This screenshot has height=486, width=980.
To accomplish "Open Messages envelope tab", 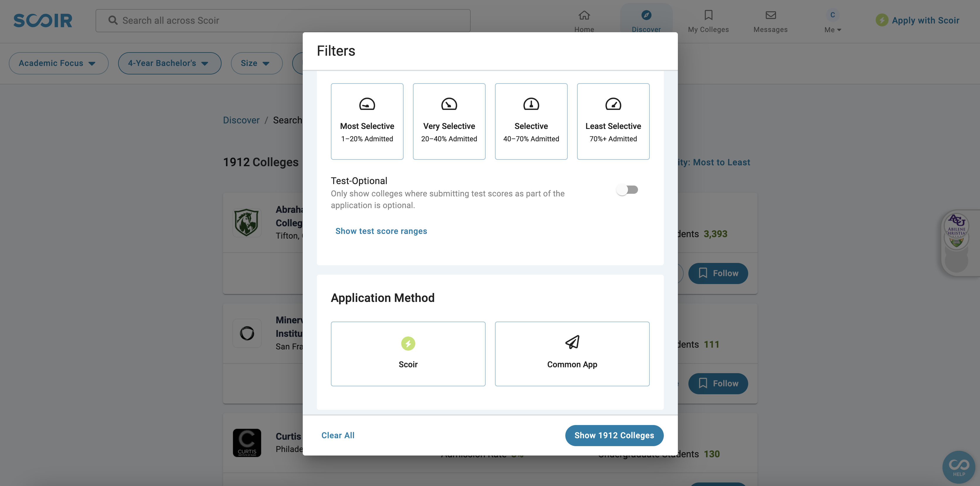I will [770, 21].
